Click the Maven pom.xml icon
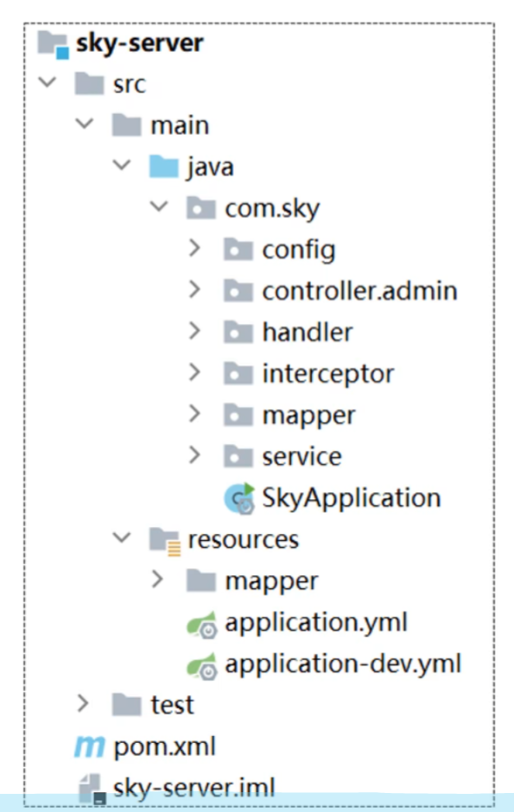The image size is (514, 812). [x=89, y=746]
